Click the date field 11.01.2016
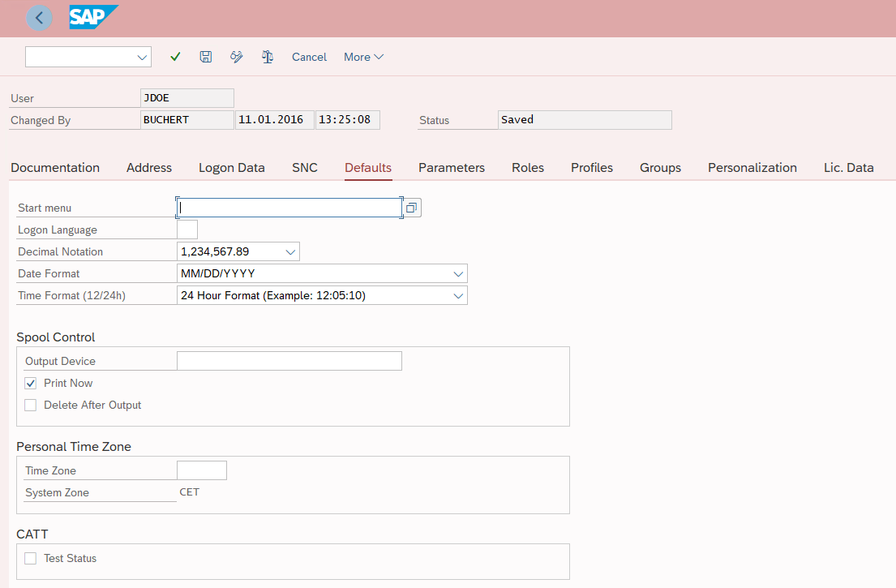Viewport: 896px width, 588px height. point(274,120)
